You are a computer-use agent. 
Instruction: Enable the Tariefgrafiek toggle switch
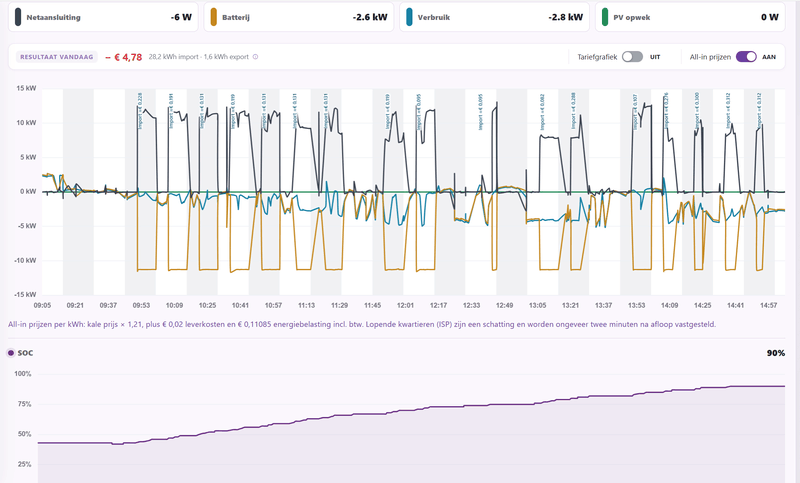point(633,57)
